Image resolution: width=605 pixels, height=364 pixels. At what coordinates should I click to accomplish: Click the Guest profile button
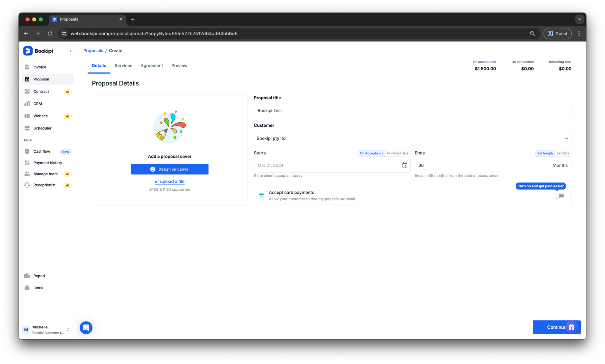(557, 33)
